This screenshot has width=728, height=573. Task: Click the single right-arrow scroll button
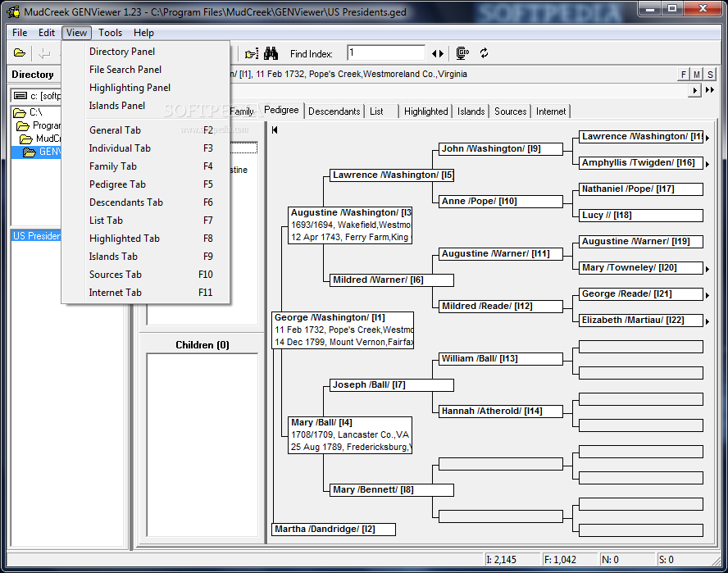coord(694,90)
